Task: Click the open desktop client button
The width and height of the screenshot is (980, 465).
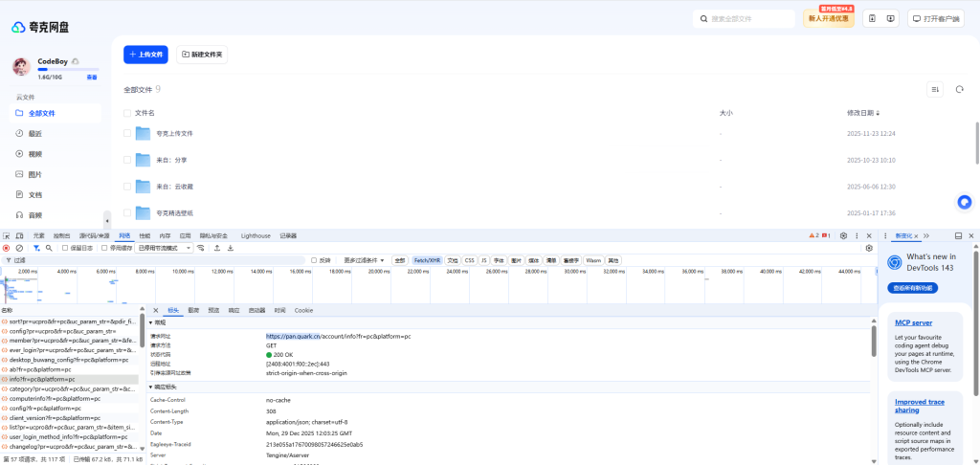Action: pos(936,19)
